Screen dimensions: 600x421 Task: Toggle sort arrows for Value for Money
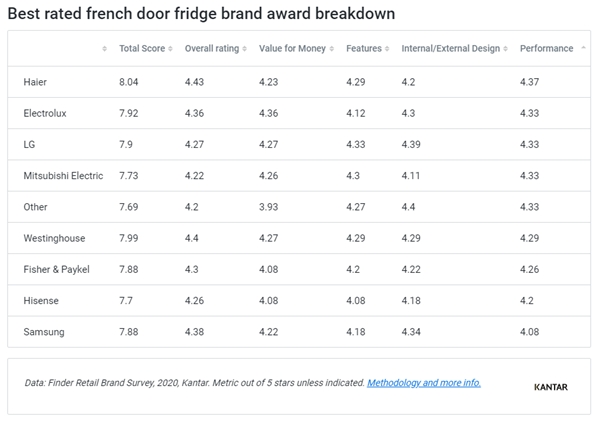[332, 49]
